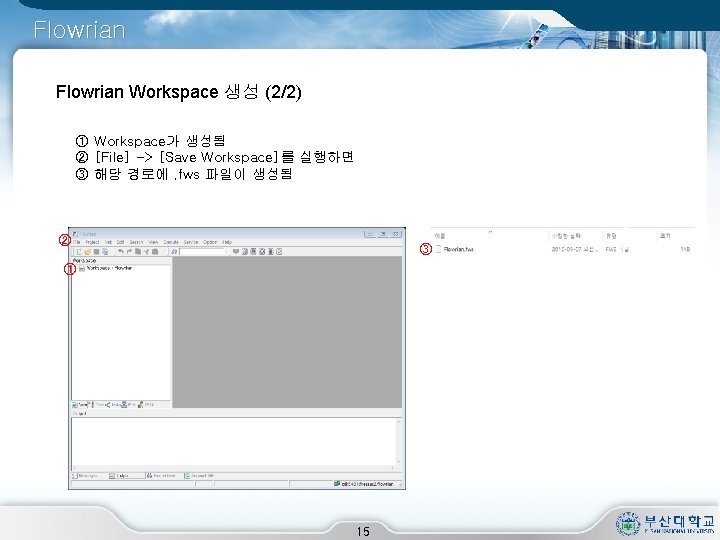Click the Output panel vertical scrollbar
The height and width of the screenshot is (540, 720).
coord(399,442)
